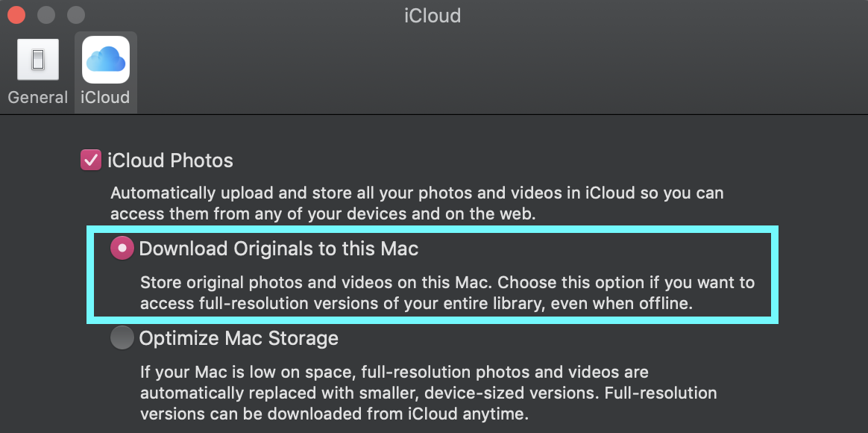
Task: Click the 'If your Mac is low on space' description
Action: [x=429, y=393]
